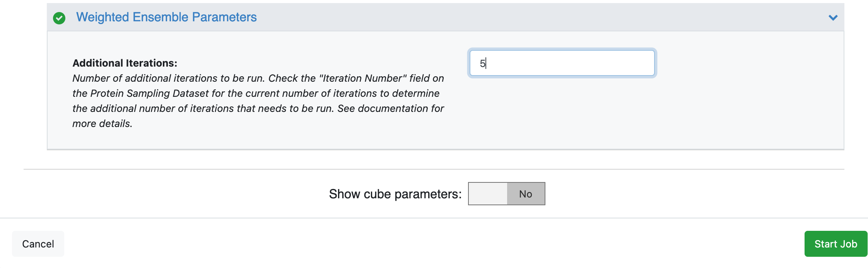Click the blue chevron at the section's right edge
This screenshot has width=868, height=268.
(833, 17)
